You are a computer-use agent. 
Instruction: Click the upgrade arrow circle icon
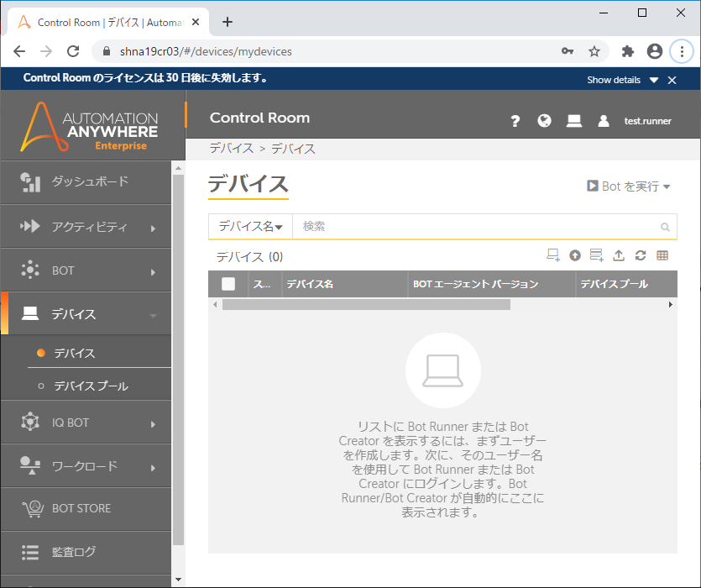click(x=575, y=255)
